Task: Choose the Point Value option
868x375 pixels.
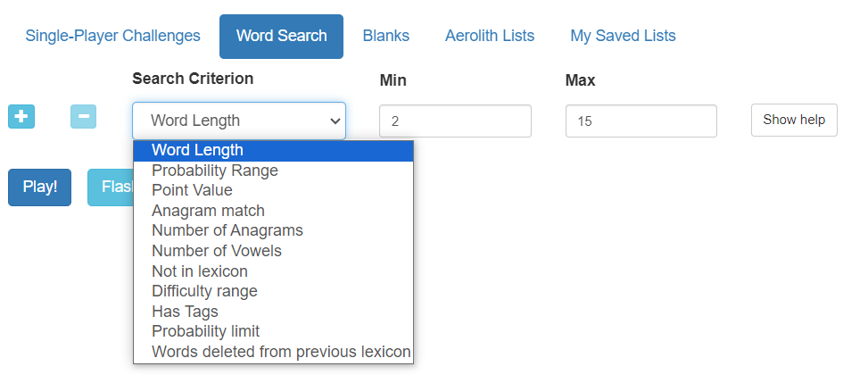Action: [192, 190]
